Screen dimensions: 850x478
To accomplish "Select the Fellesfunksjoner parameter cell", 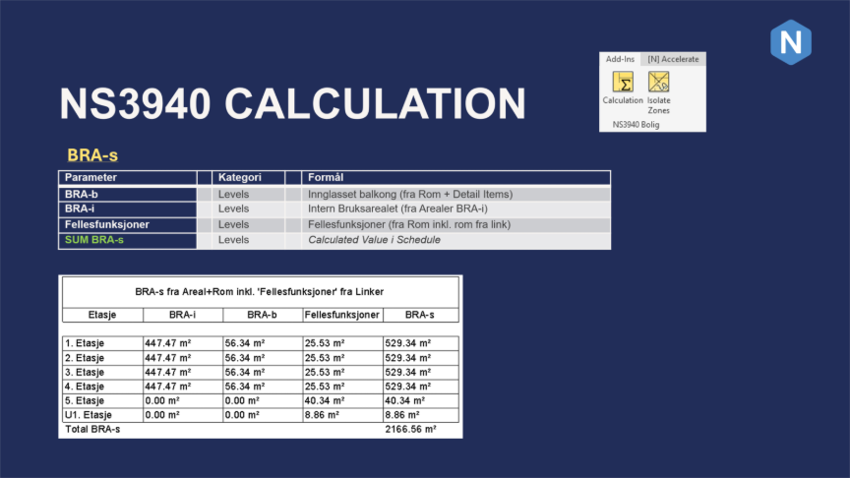I will pyautogui.click(x=128, y=224).
